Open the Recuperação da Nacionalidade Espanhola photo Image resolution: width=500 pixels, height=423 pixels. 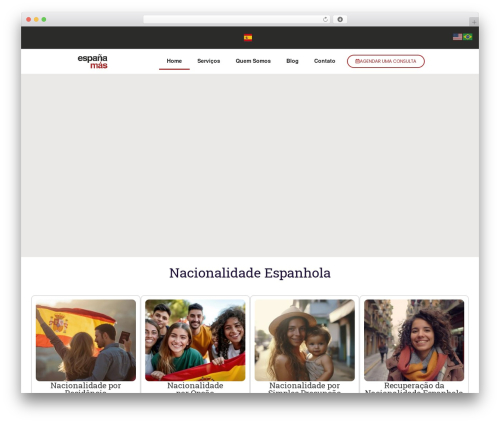point(414,340)
